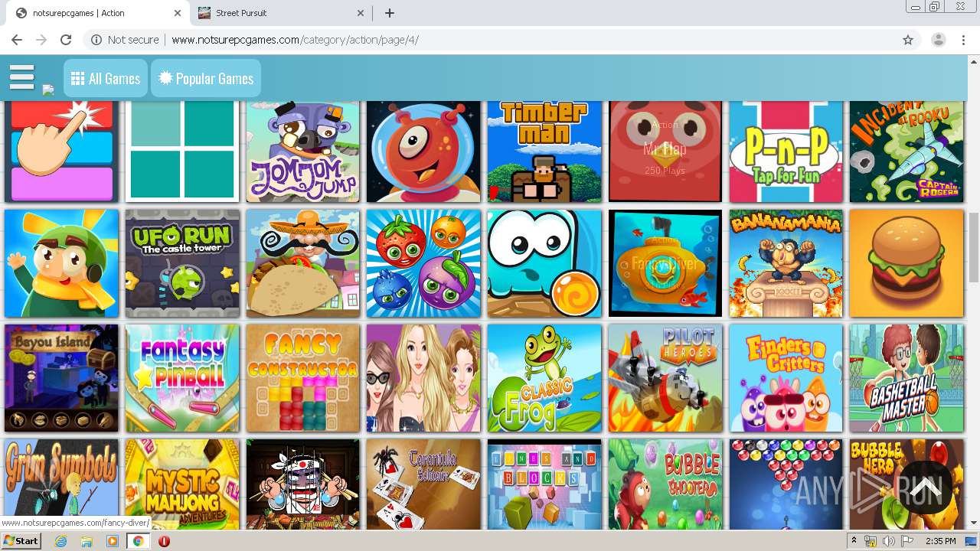Screen dimensions: 980x551
Task: Open the fashion girls dress-up game
Action: [x=423, y=378]
